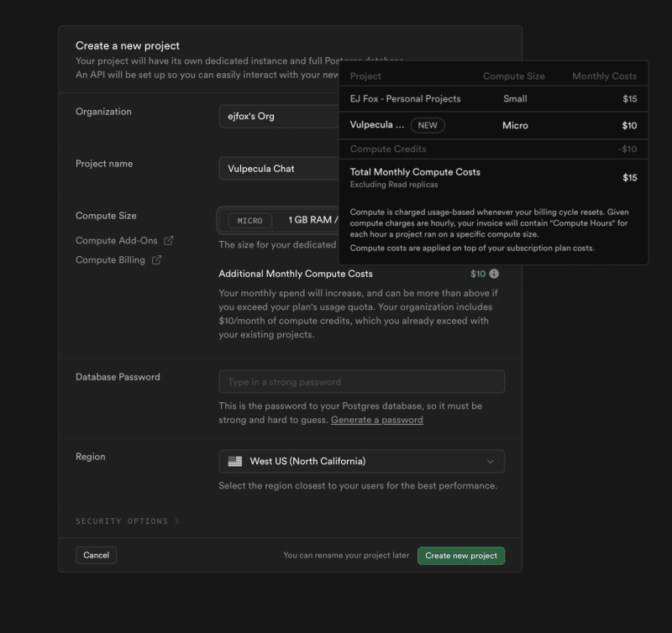The width and height of the screenshot is (672, 633).
Task: Click the US flag icon in the Region field
Action: coord(235,461)
